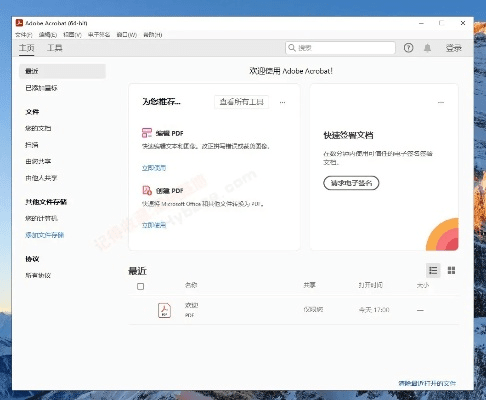Switch to the 主页 tab

click(x=27, y=48)
